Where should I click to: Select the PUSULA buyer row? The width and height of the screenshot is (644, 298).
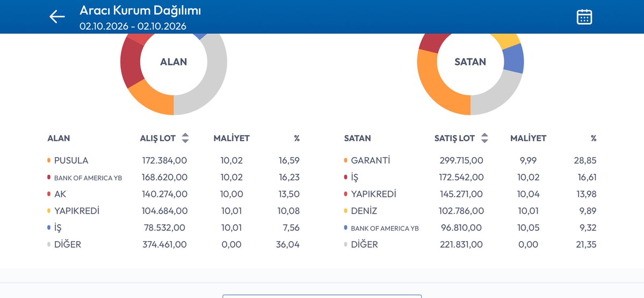click(x=173, y=160)
